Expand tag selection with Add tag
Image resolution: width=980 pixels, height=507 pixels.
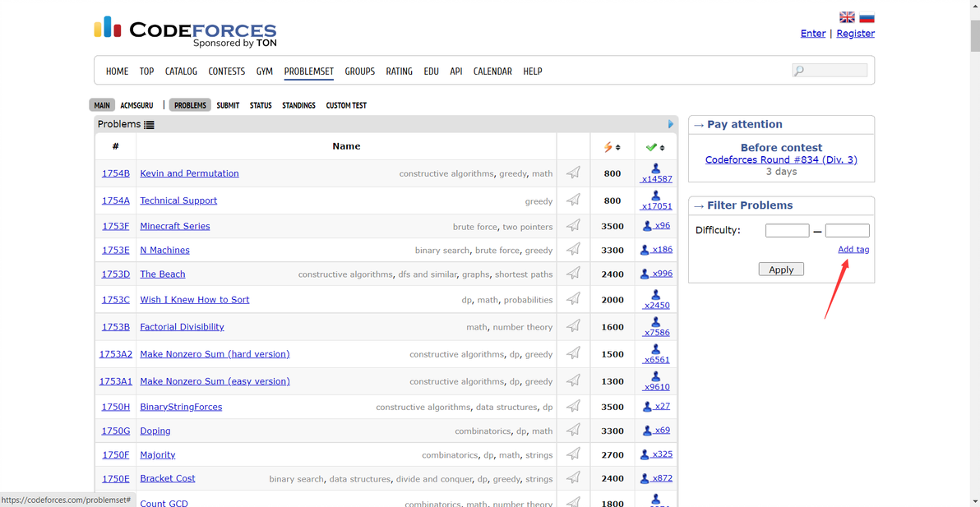click(853, 249)
